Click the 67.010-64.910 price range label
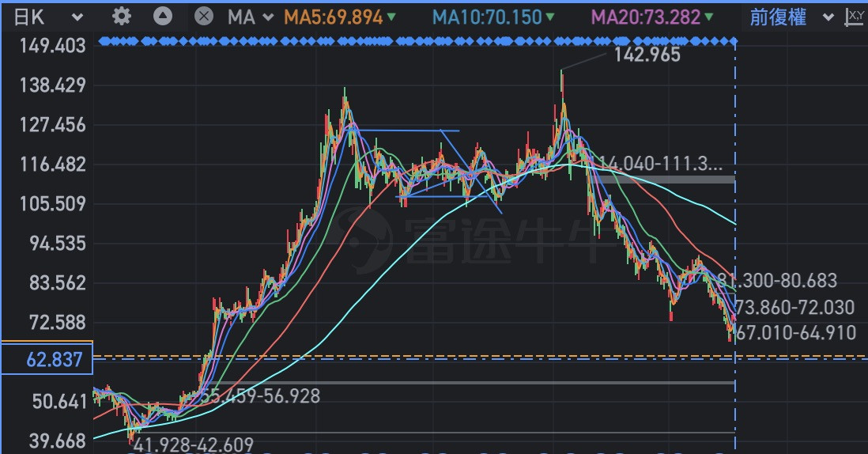 (795, 333)
